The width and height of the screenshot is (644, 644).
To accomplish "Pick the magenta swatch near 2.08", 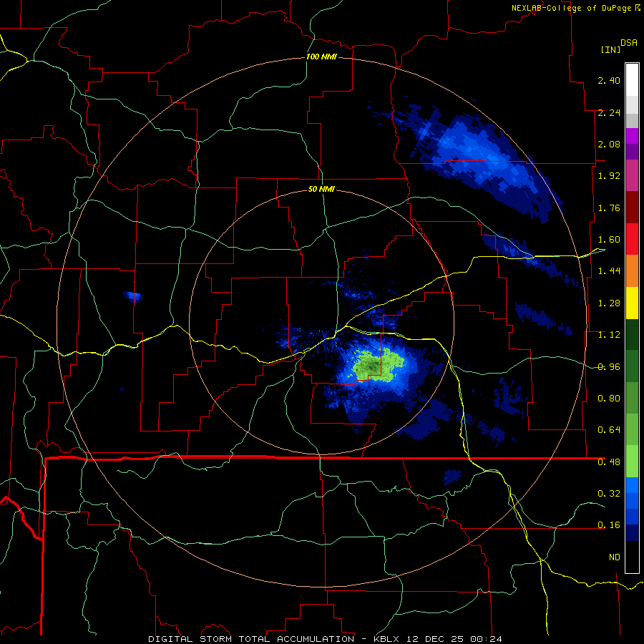I will (x=632, y=136).
